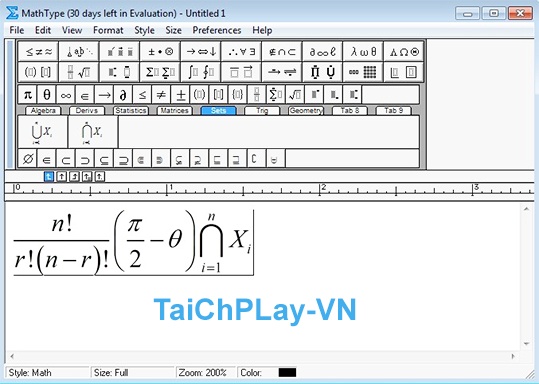Insert the superset-or-equal symbol ⊇
This screenshot has height=384, width=539.
tap(123, 158)
